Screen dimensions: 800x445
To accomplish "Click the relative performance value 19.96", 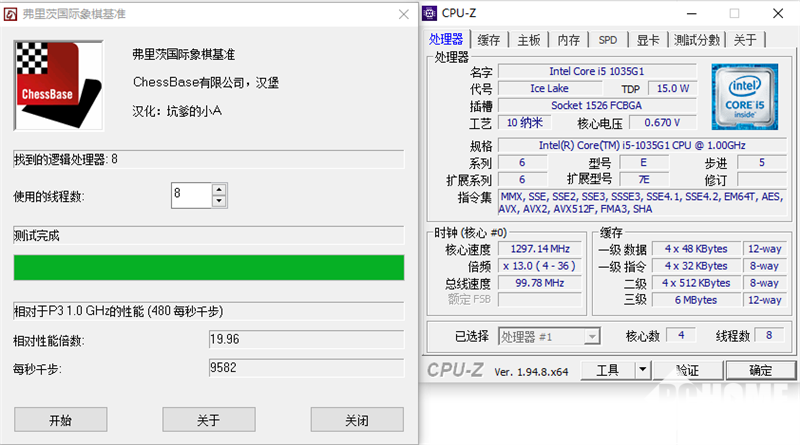I will point(306,339).
